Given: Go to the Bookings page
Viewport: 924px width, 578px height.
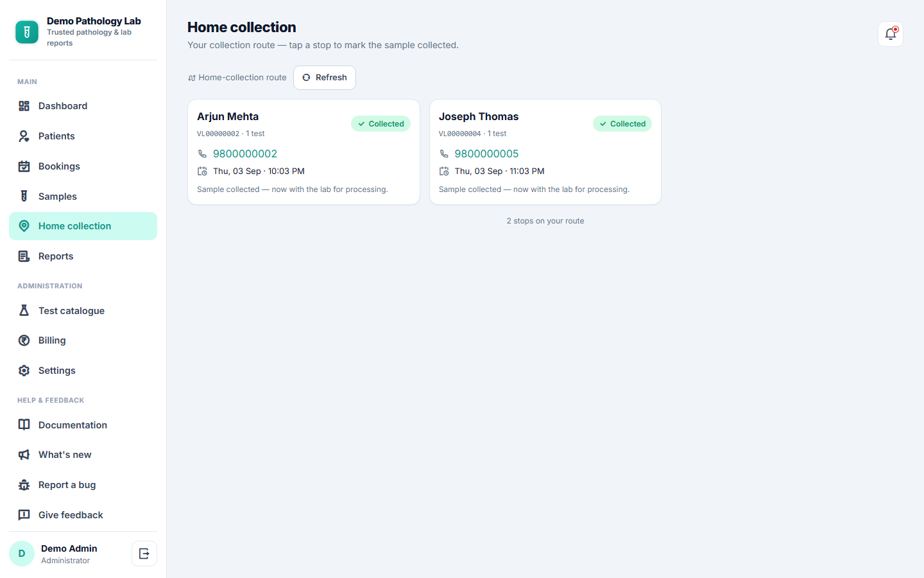Looking at the screenshot, I should point(83,166).
